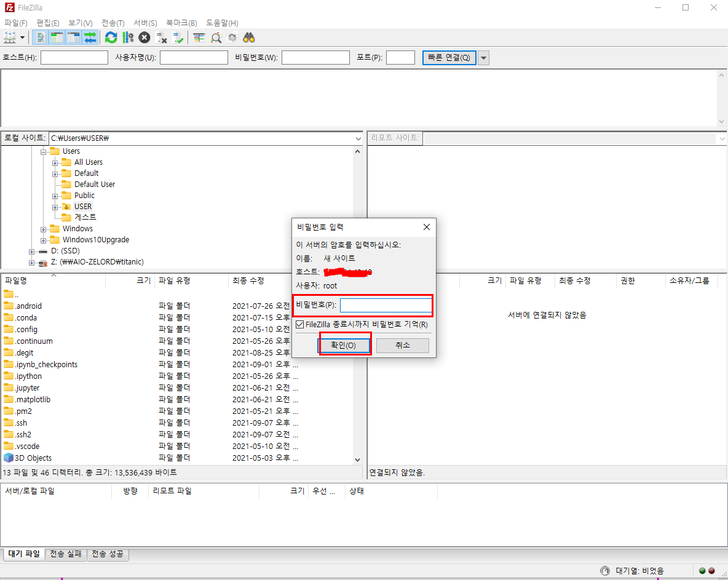Viewport: 728px width, 580px height.
Task: Expand the Windows tree folder
Action: click(43, 229)
